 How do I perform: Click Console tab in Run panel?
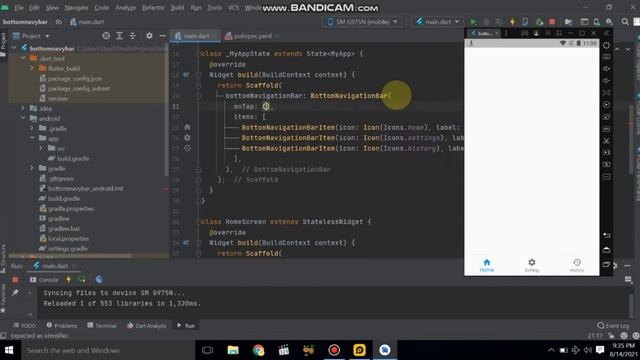pos(44,280)
